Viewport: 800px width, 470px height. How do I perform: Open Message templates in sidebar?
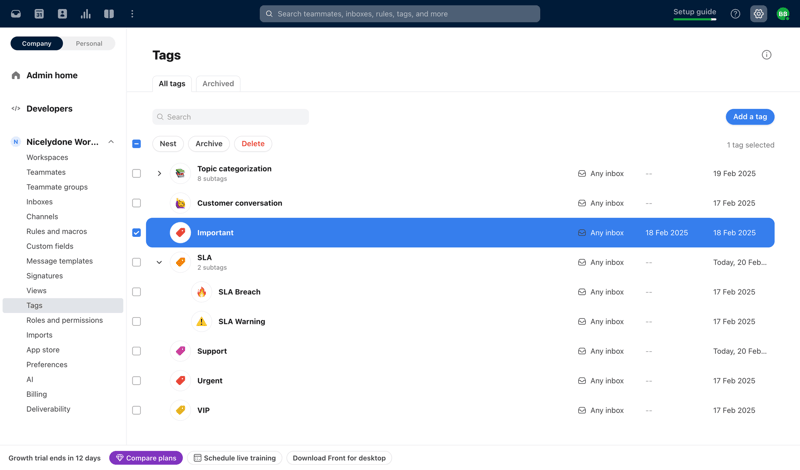[60, 261]
